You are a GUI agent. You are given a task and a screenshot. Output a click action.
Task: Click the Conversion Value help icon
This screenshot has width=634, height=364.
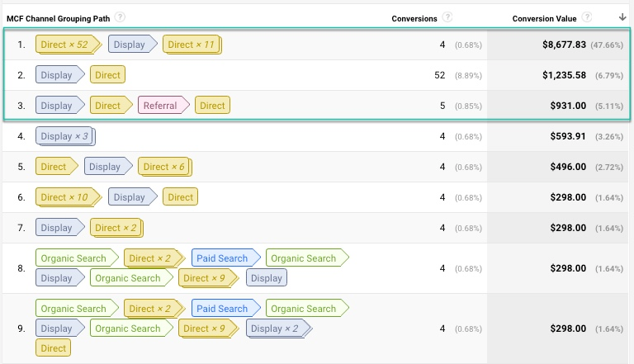click(x=587, y=17)
